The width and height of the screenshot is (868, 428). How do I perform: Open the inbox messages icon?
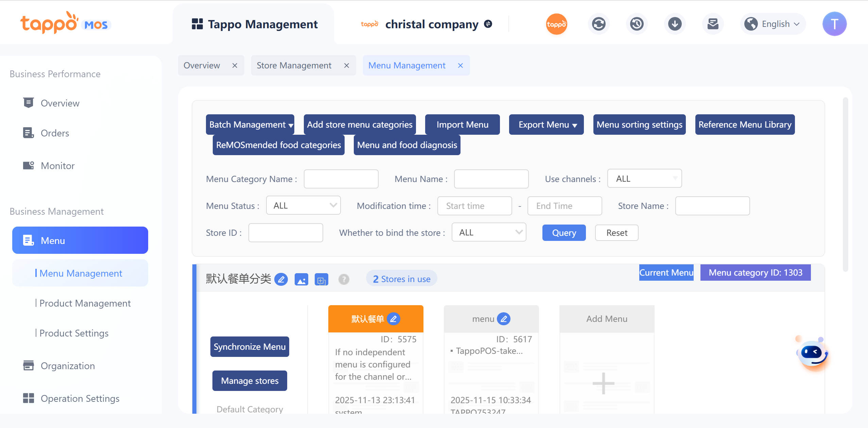[713, 24]
